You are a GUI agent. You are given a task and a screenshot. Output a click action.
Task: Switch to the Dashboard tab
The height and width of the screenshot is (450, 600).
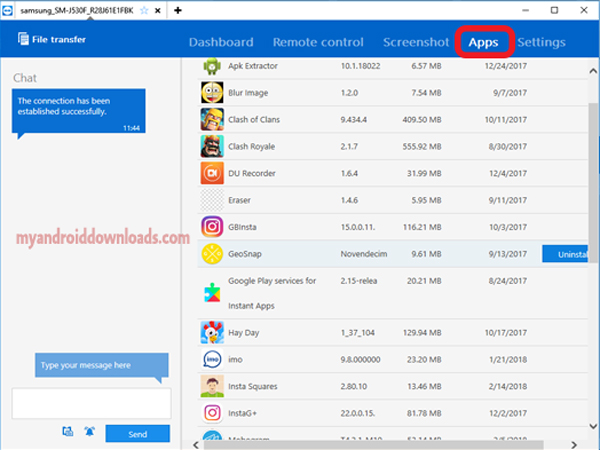[x=221, y=42]
